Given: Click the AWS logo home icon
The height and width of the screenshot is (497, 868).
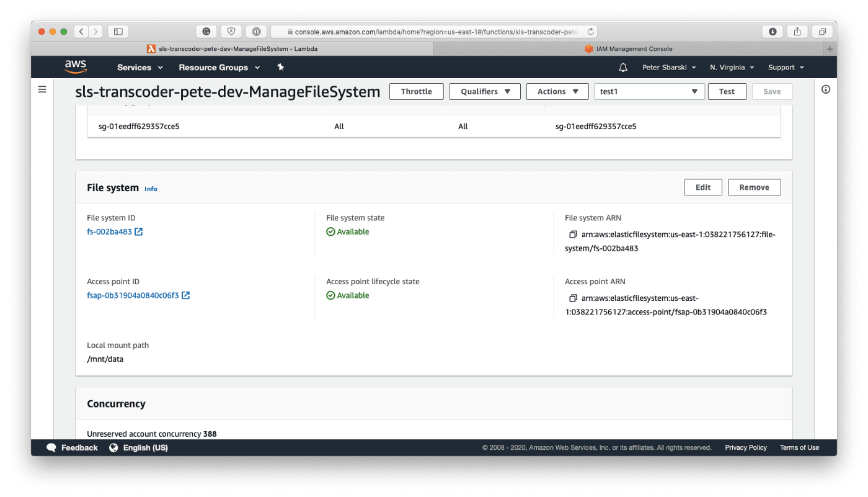Looking at the screenshot, I should click(x=76, y=67).
